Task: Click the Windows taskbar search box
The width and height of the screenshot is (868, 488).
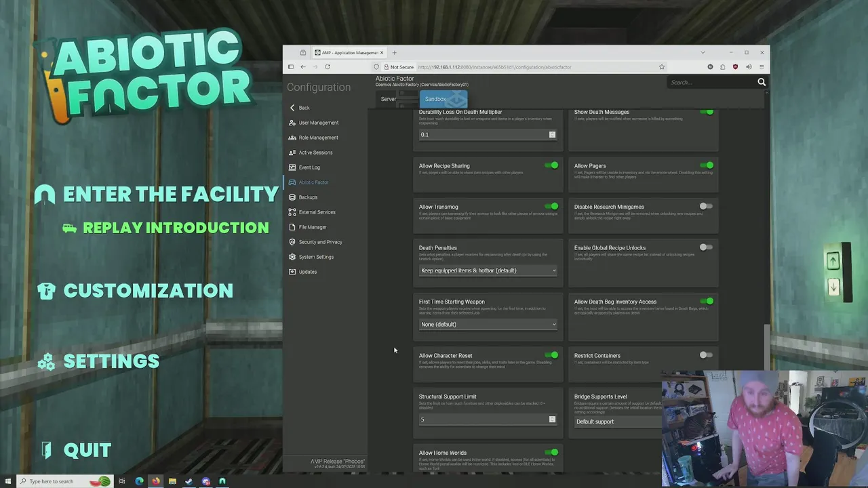Action: point(64,481)
